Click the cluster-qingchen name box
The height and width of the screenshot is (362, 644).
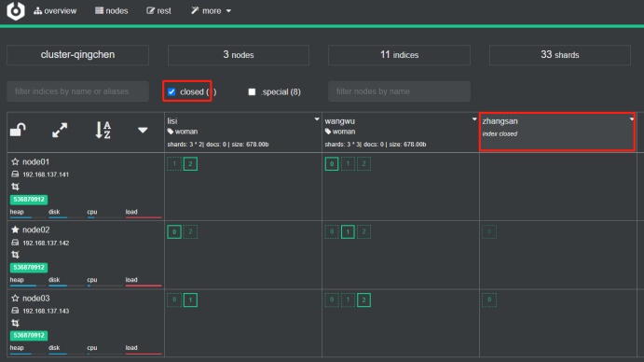(x=77, y=55)
